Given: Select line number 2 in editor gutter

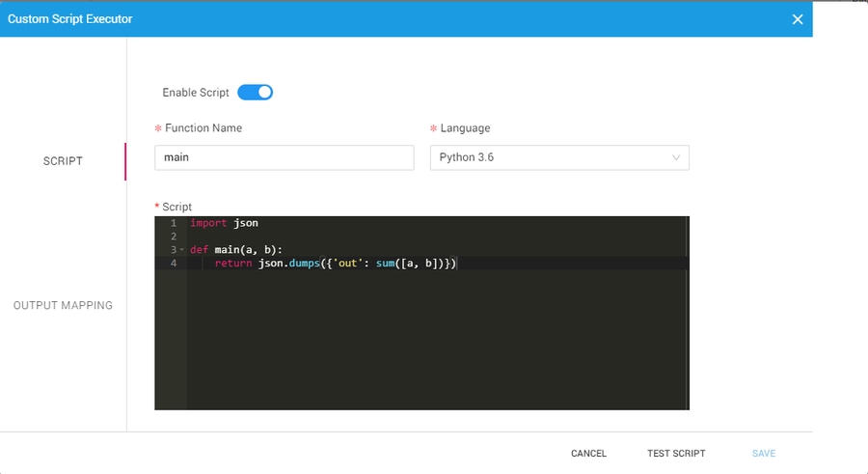Looking at the screenshot, I should pyautogui.click(x=174, y=237).
